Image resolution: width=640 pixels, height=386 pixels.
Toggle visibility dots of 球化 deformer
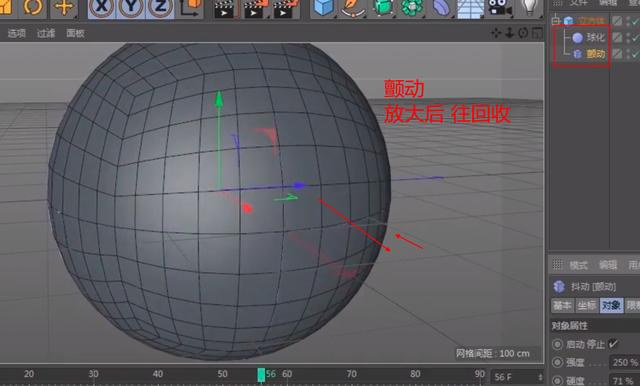coord(627,38)
